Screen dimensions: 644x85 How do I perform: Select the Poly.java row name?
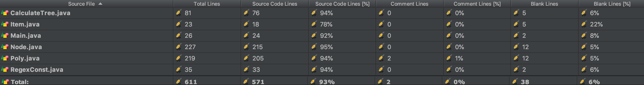pyautogui.click(x=25, y=58)
